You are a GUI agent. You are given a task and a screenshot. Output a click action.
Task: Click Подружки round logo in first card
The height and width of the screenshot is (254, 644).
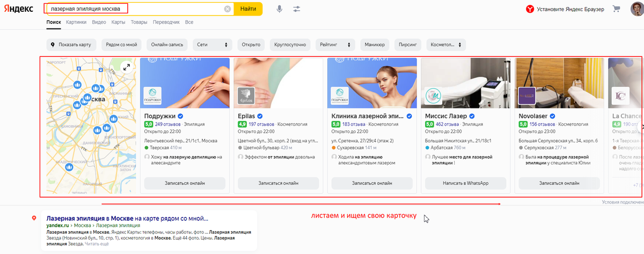[x=152, y=96]
